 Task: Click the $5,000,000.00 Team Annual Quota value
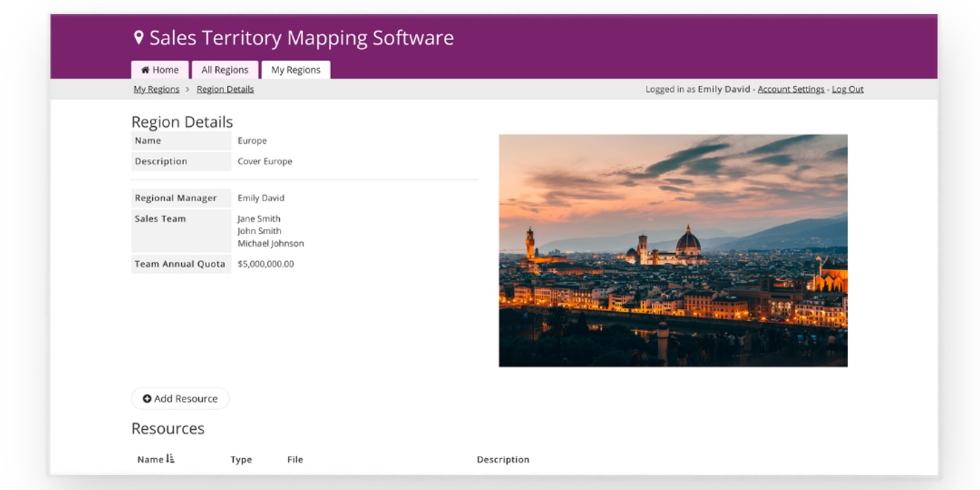[x=266, y=264]
